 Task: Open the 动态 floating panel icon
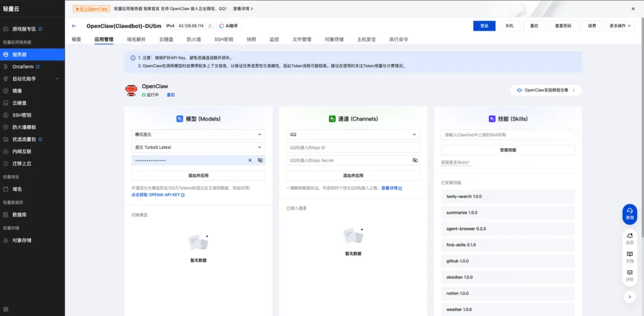630,238
